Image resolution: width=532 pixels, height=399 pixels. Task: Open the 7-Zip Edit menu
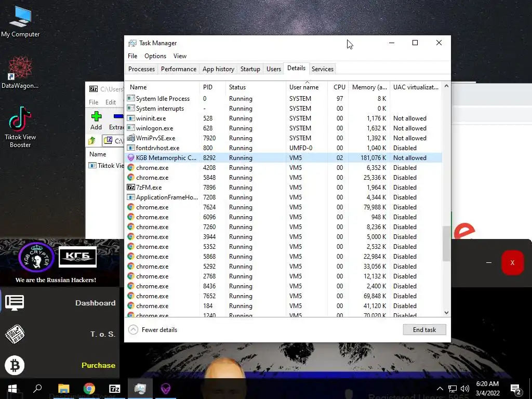[111, 102]
